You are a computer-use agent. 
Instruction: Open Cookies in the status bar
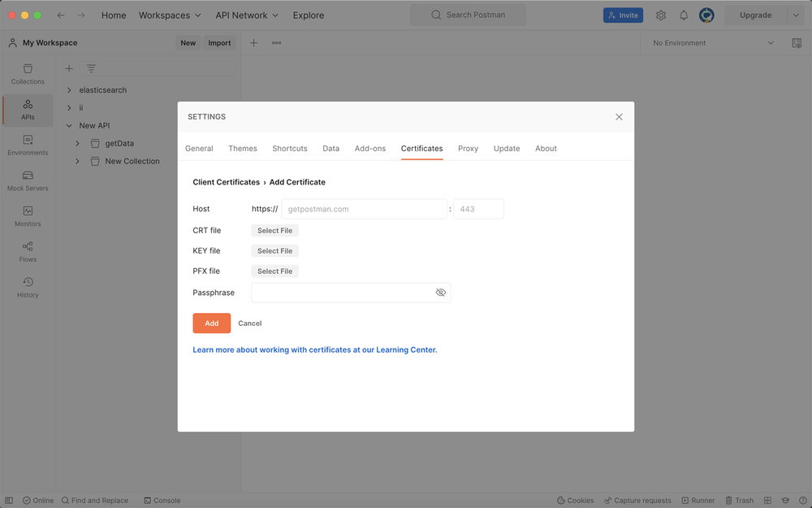click(x=575, y=501)
